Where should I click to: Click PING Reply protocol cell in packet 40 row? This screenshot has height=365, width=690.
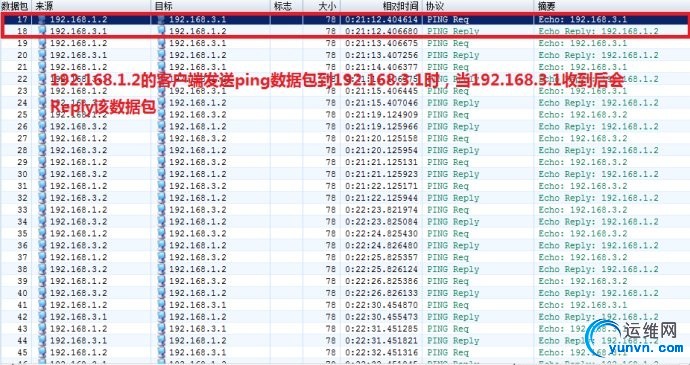pos(453,293)
